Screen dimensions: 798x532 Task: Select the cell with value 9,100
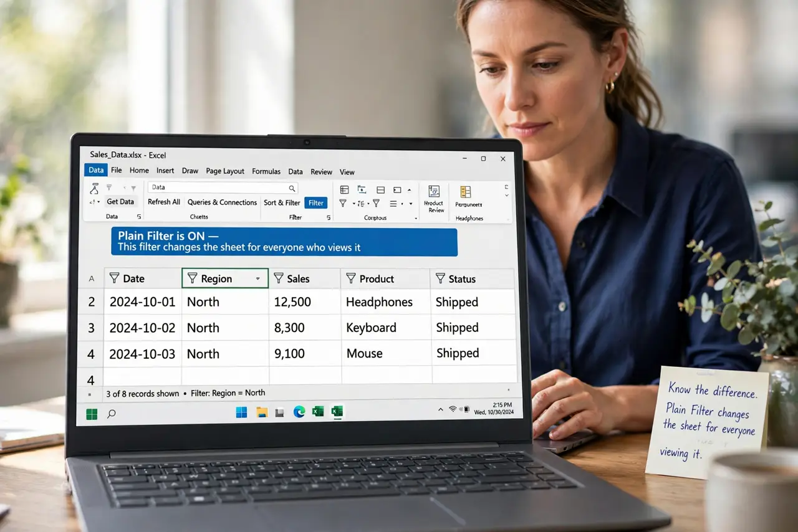coord(305,354)
